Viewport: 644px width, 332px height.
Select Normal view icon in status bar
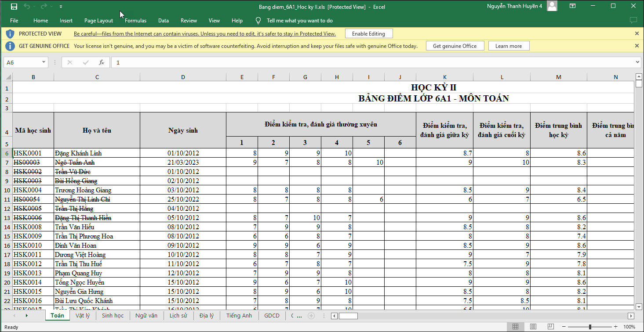pyautogui.click(x=516, y=327)
